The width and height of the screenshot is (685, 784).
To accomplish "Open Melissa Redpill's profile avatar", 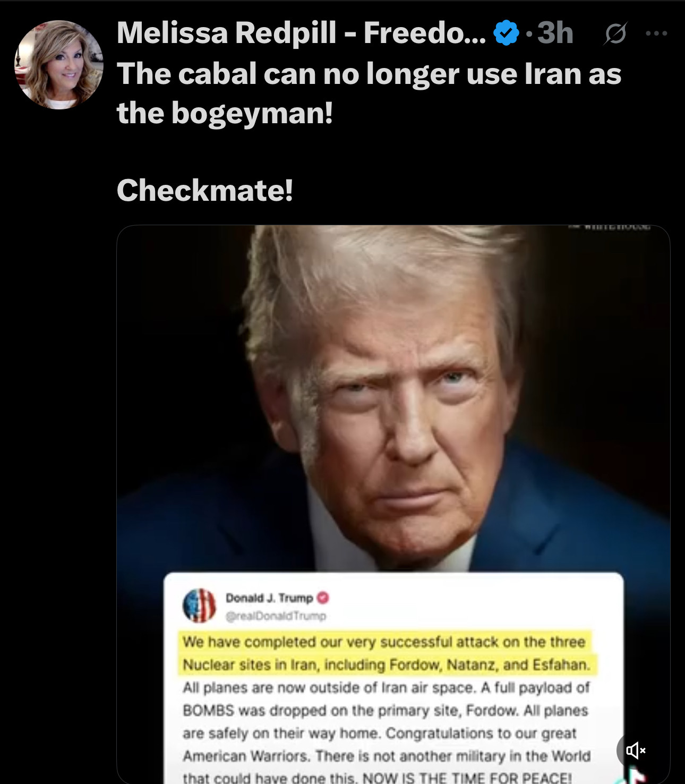I will pos(58,64).
